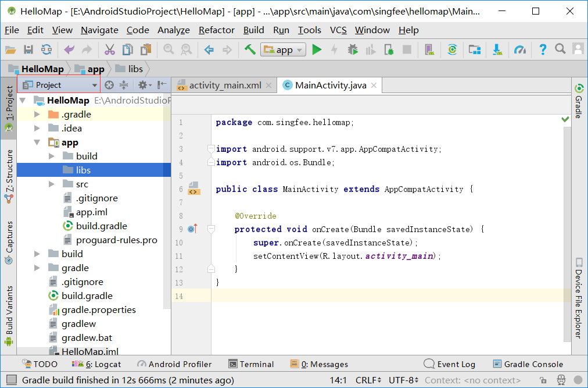Collapse all nodes with the Collapse All icon
Viewport: 588px width, 388px height.
[124, 84]
